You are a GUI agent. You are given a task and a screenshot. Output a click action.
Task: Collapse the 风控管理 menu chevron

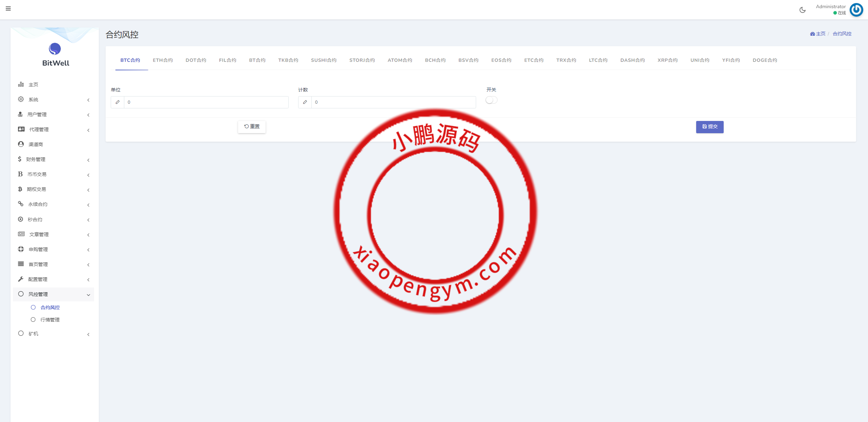pyautogui.click(x=88, y=295)
